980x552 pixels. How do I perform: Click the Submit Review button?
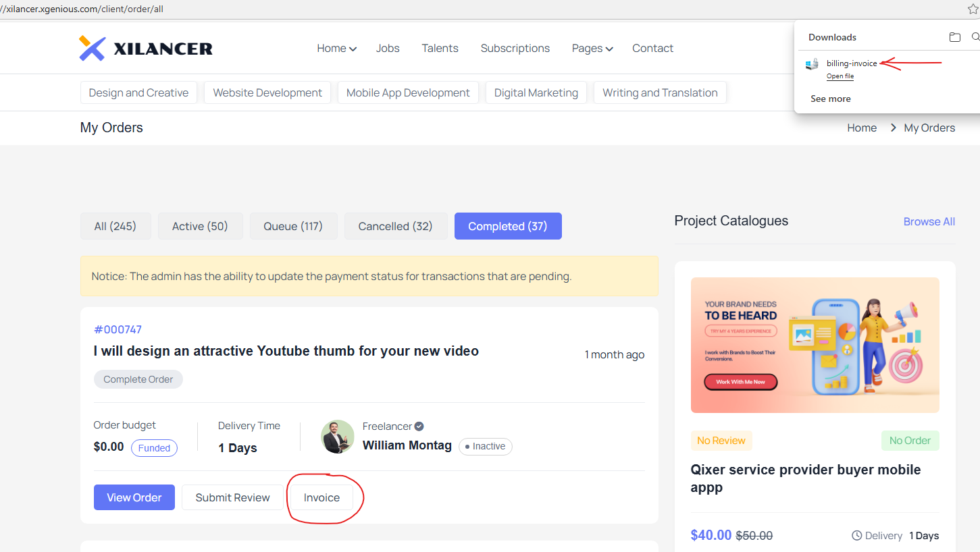coord(232,497)
